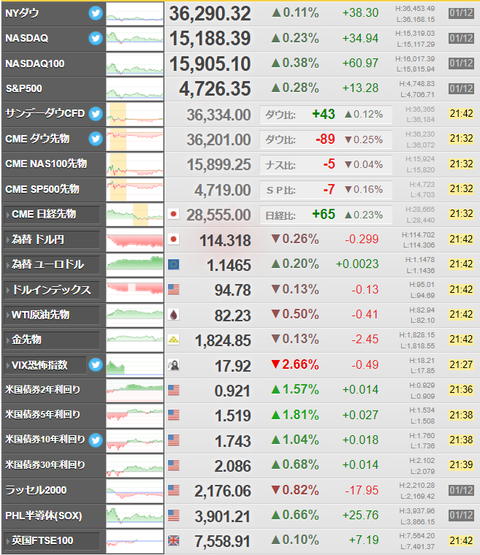Click the EU flag in 為替 ユーロドル row
The width and height of the screenshot is (480, 555).
[x=173, y=264]
